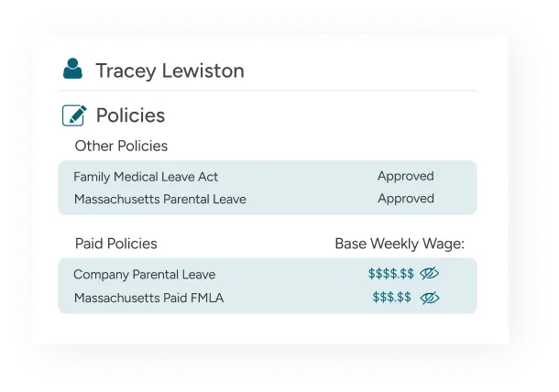
Task: Select the Paid Policies subheading
Action: pyautogui.click(x=115, y=244)
